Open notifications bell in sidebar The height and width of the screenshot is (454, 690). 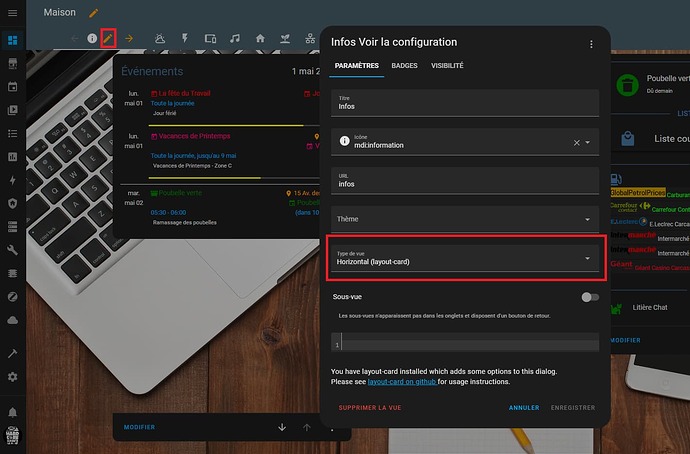point(12,412)
